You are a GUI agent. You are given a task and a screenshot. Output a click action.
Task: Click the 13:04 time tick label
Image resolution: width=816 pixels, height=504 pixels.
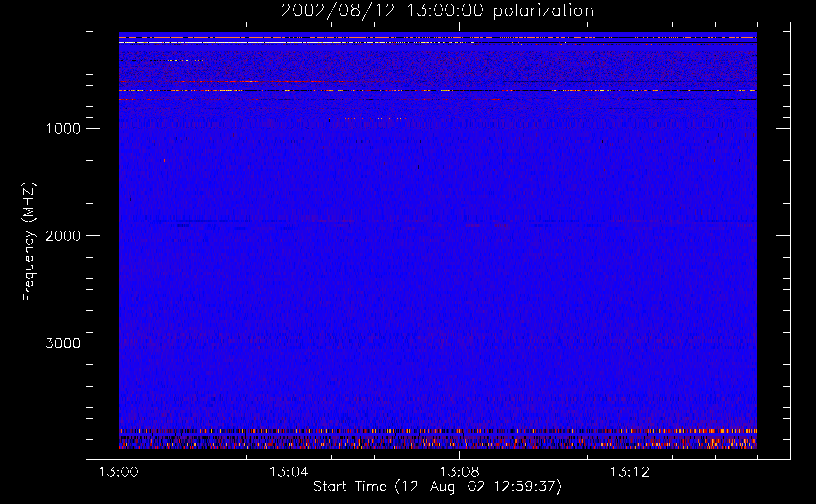tap(288, 472)
